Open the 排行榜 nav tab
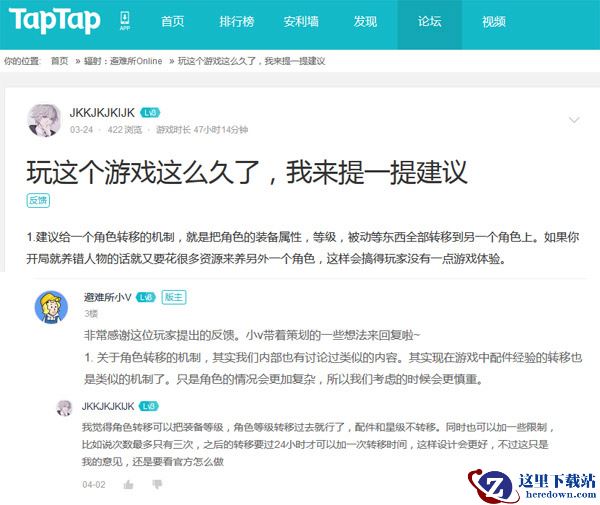 coord(237,21)
